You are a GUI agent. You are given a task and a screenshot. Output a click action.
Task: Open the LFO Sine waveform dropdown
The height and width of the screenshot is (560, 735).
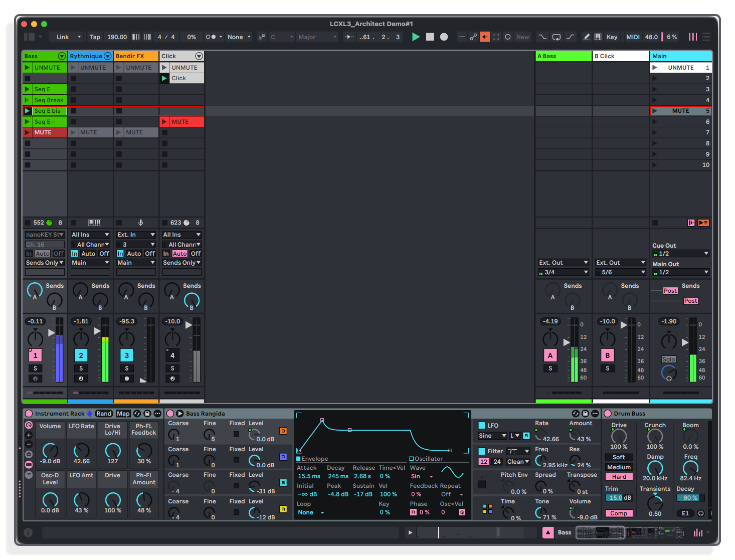(x=492, y=436)
